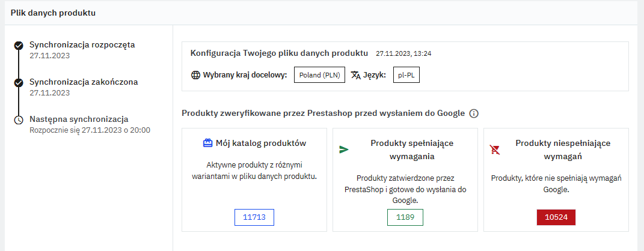Select the Poland (PLN) country badge

[319, 76]
